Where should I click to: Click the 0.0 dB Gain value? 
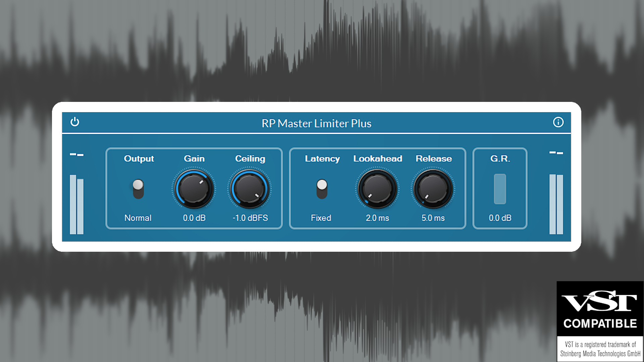pos(194,218)
